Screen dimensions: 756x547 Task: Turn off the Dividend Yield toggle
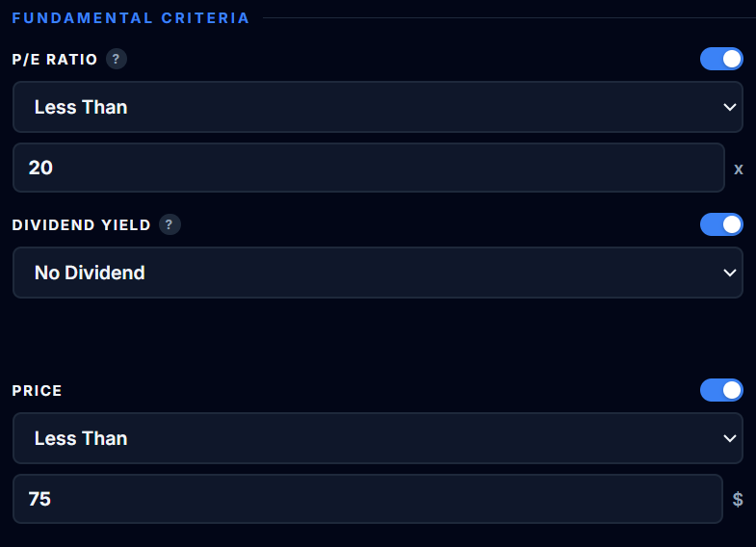point(721,224)
